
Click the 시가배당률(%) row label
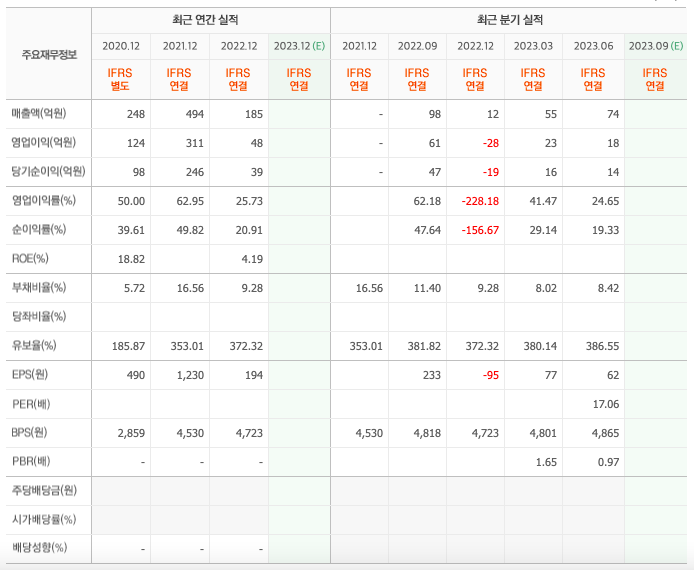[44, 519]
